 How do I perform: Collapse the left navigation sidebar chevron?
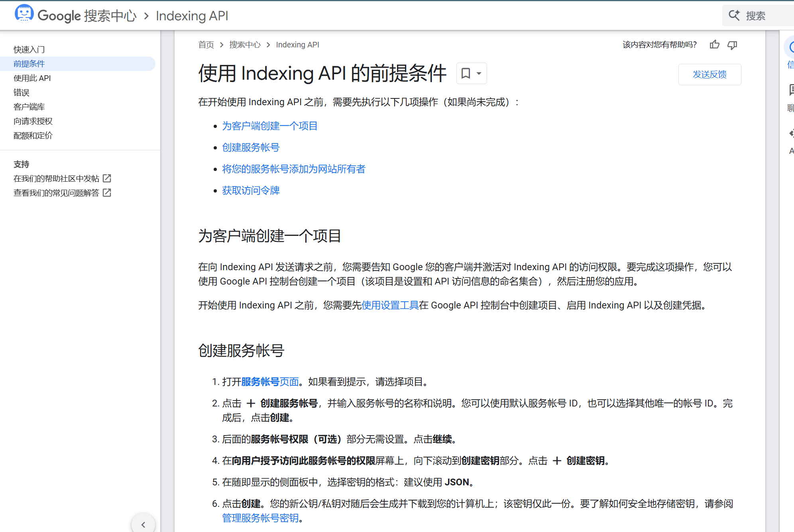coord(143,524)
